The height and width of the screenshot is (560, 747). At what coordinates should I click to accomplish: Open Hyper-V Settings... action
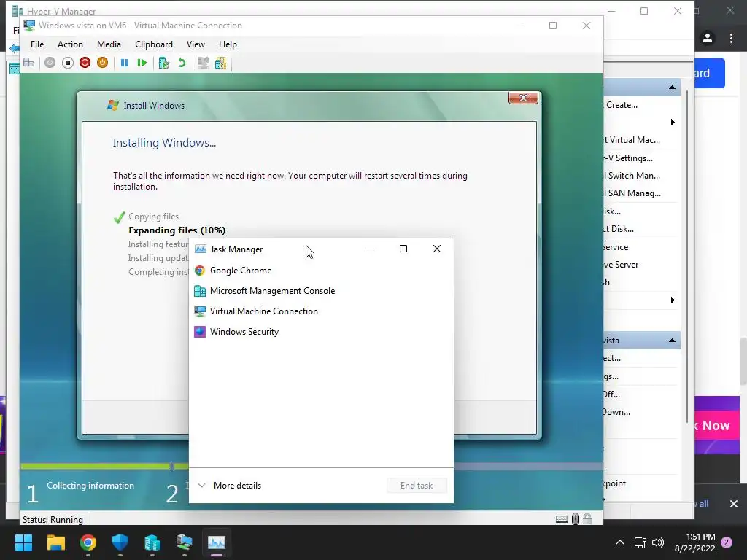coord(628,158)
